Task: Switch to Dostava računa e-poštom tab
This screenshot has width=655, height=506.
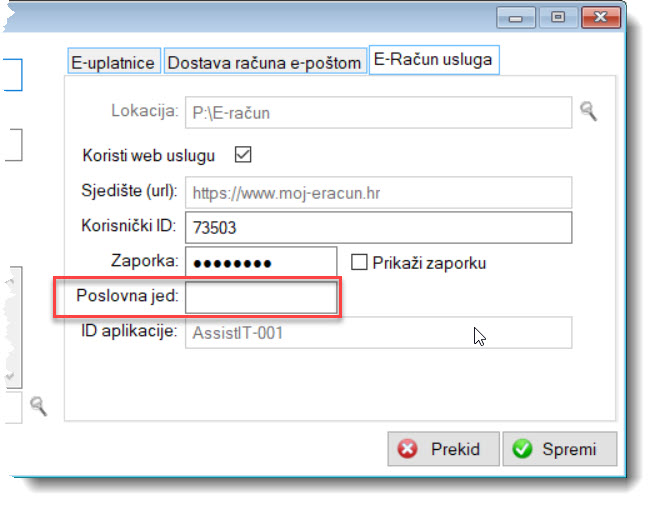Action: coord(264,62)
